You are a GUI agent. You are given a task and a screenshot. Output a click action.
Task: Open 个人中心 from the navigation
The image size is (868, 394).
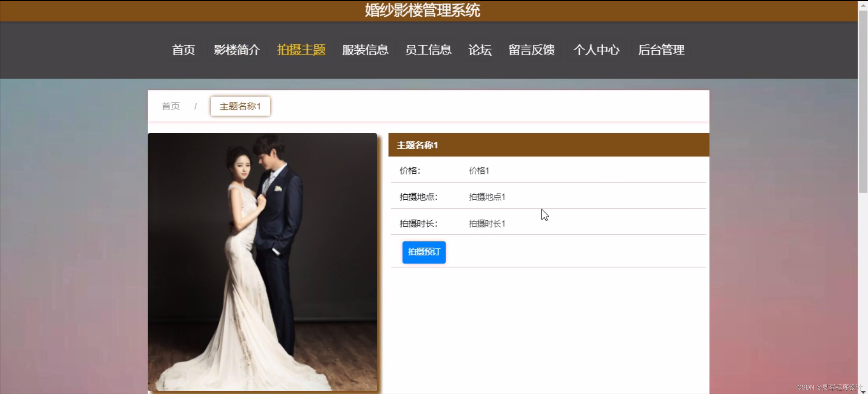(596, 50)
